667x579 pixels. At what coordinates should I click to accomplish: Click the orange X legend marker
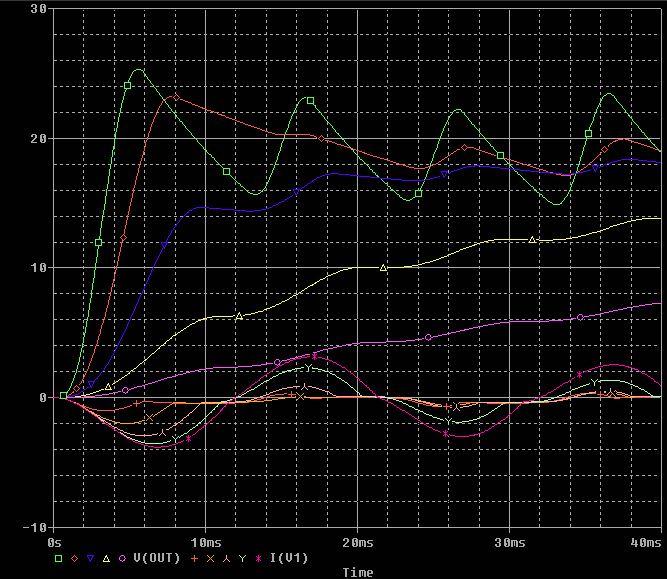coord(210,559)
